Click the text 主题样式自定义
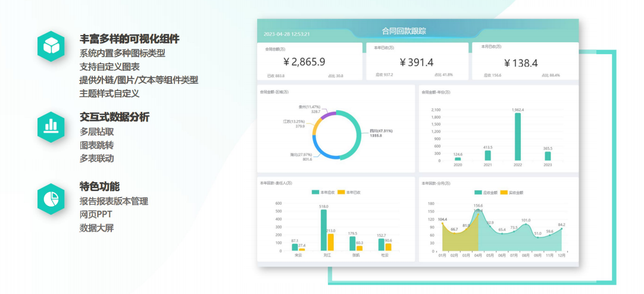The width and height of the screenshot is (644, 294). pos(110,93)
